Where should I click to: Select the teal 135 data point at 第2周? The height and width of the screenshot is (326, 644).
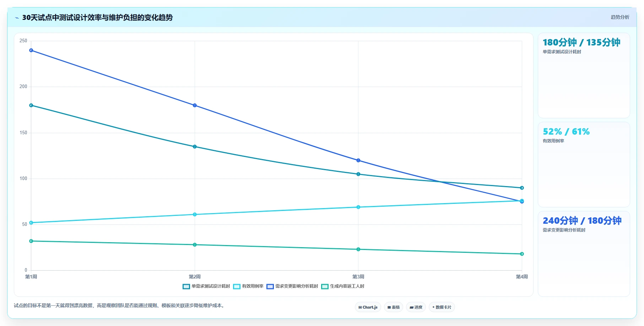[195, 147]
